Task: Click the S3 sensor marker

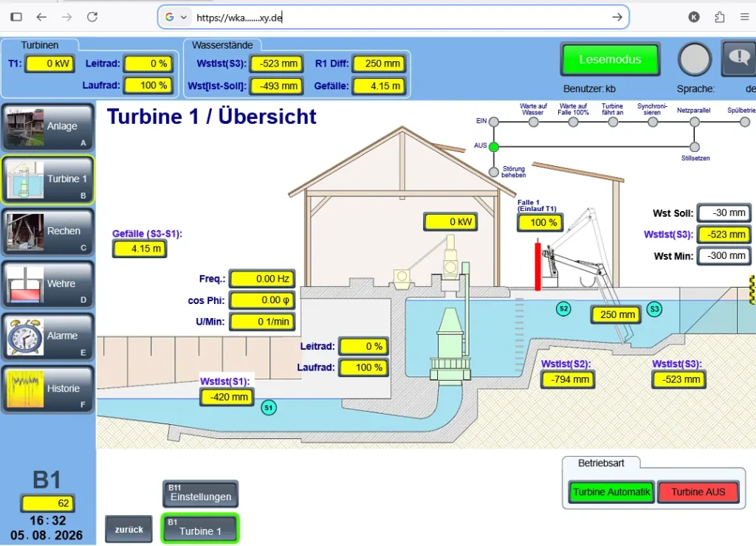Action: (x=654, y=309)
